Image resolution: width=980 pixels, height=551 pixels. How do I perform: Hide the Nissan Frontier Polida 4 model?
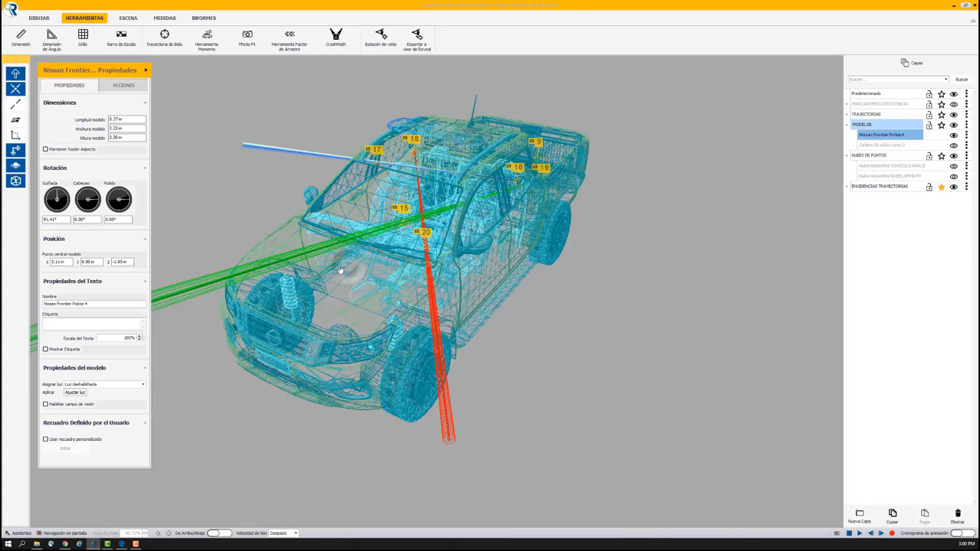(954, 135)
